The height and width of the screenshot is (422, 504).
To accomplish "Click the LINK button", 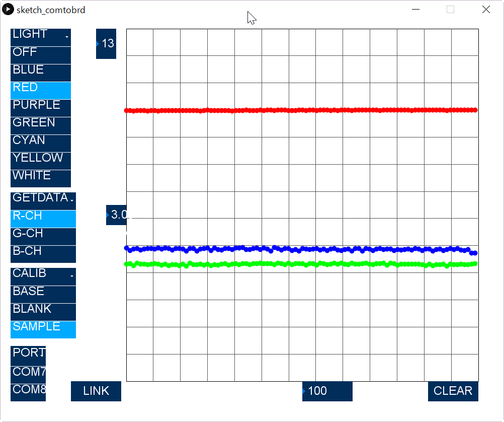I will click(x=96, y=391).
